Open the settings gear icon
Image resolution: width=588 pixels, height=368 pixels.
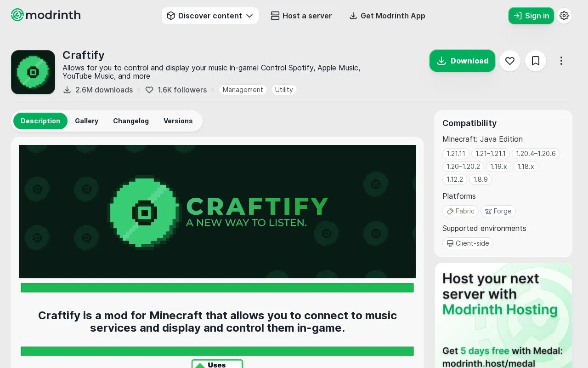pos(564,16)
